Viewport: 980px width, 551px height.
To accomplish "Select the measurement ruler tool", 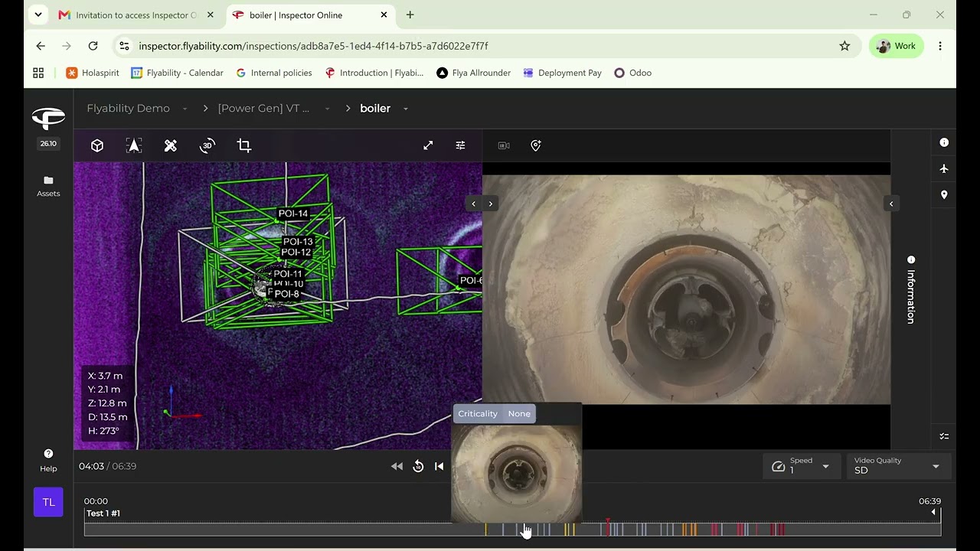I will [x=171, y=145].
